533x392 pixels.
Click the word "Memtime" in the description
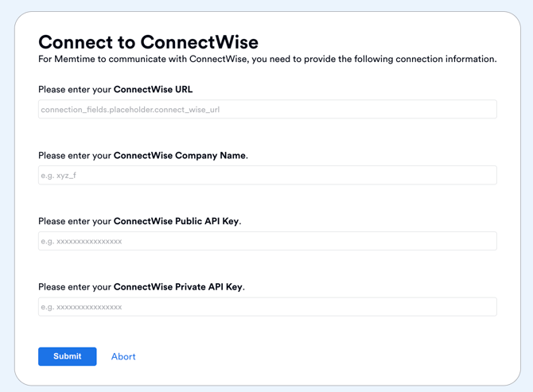click(74, 60)
